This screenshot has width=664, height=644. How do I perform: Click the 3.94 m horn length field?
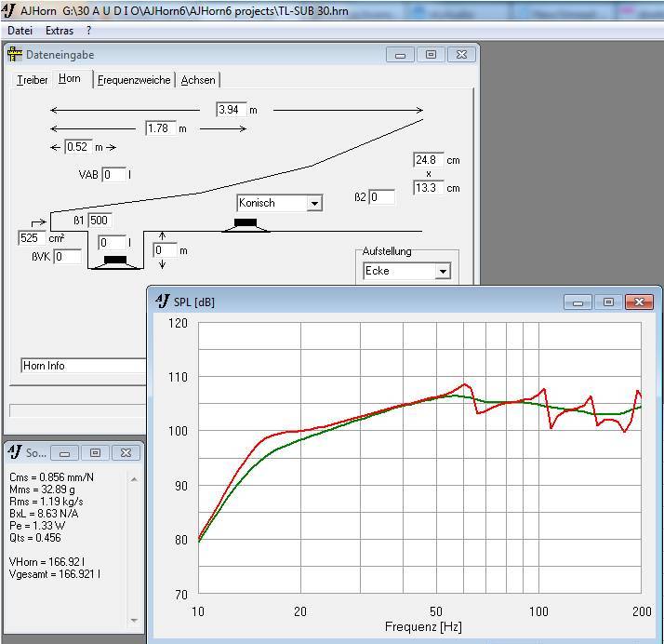(230, 110)
